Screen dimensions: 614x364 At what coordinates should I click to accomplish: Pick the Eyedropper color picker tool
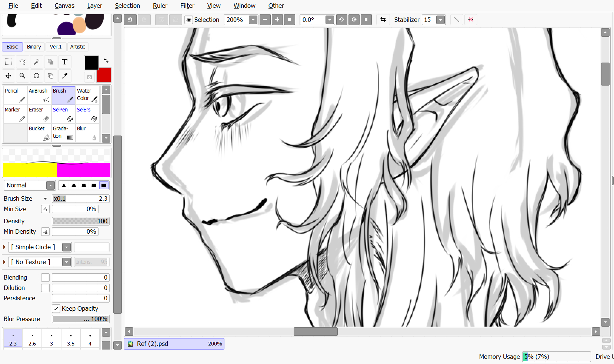[64, 76]
